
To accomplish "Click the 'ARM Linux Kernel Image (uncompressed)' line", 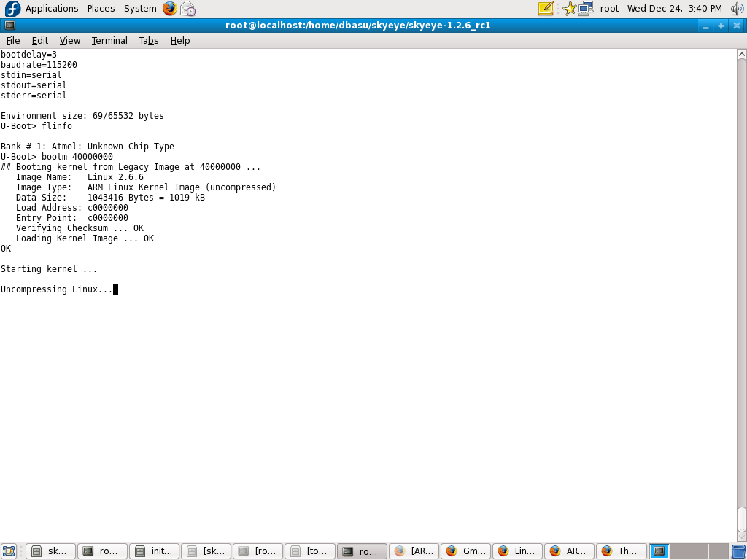I will (146, 187).
